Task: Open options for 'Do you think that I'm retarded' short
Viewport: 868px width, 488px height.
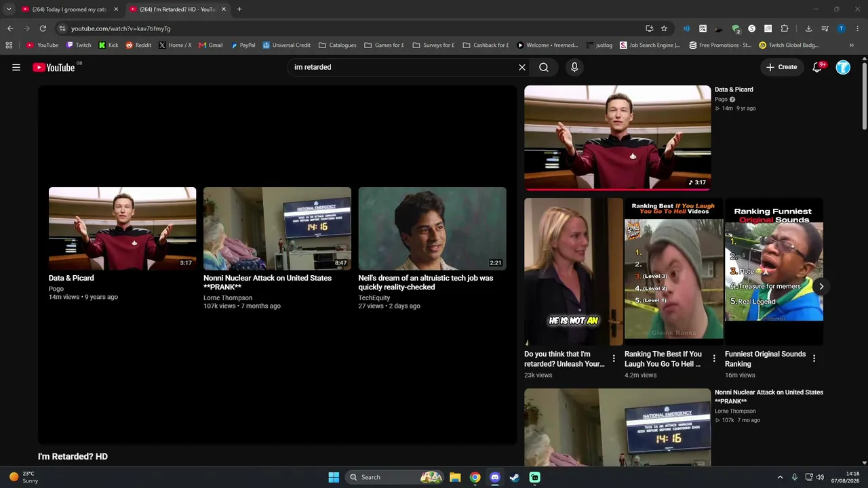Action: pos(614,359)
